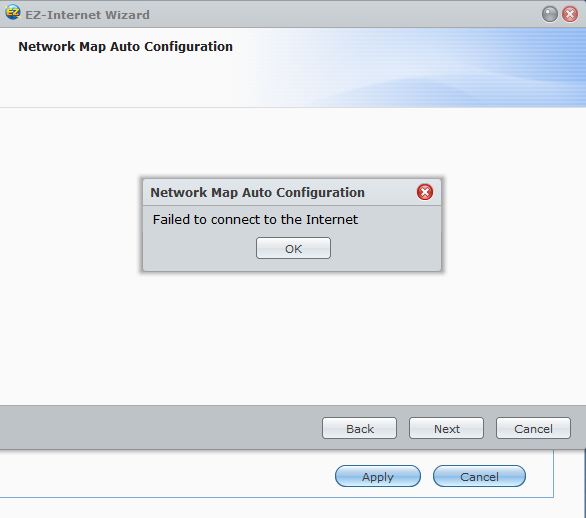
Task: Click the background panel left of Apply
Action: coord(164,475)
